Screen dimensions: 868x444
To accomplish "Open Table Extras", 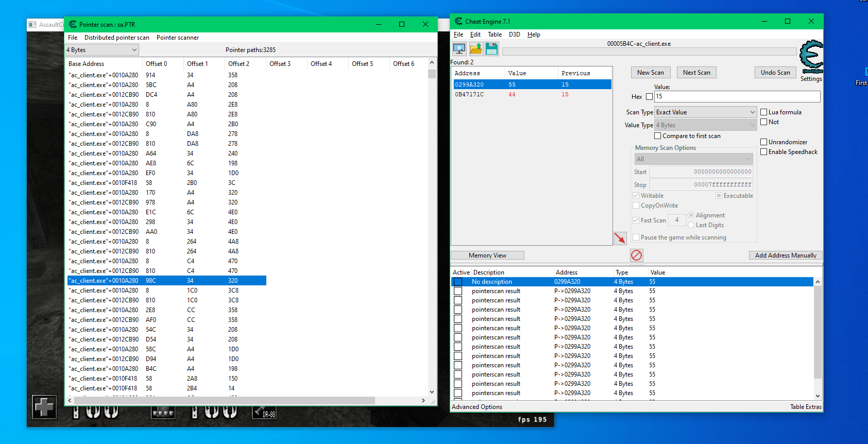I will (806, 406).
